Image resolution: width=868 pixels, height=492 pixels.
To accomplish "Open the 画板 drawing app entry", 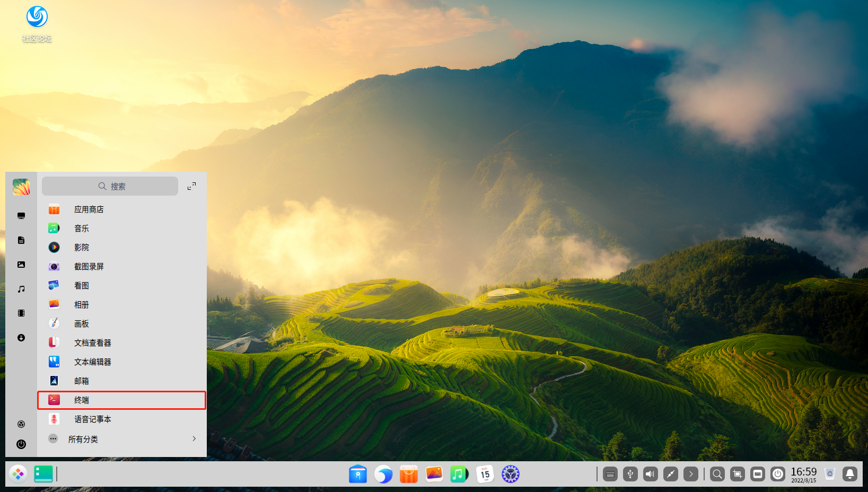I will (121, 324).
